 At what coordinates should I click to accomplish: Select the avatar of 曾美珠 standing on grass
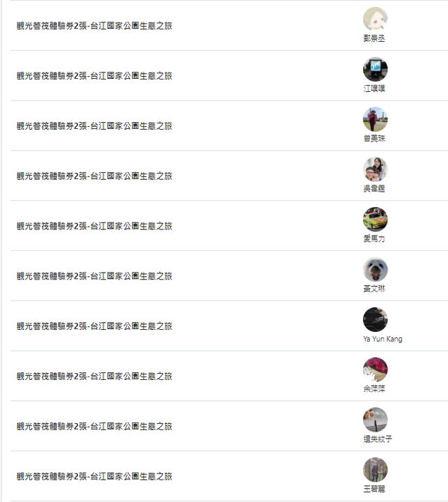(375, 119)
